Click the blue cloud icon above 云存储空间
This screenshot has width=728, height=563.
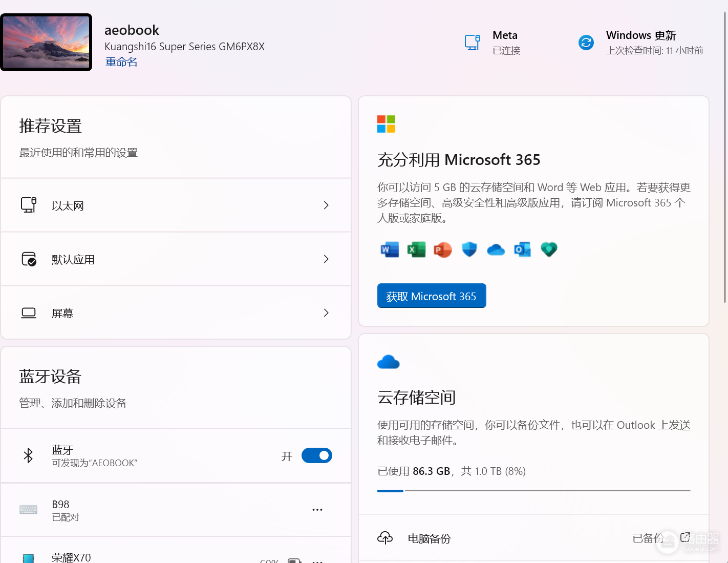click(x=388, y=362)
